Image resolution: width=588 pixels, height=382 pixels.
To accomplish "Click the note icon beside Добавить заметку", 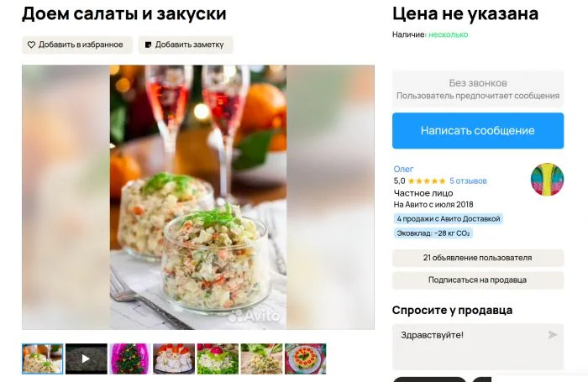I will (149, 44).
